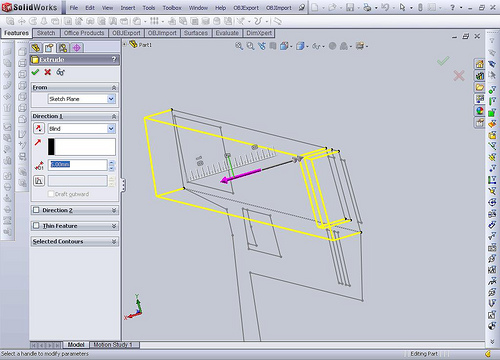
Task: Open the Help menu
Action: click(x=220, y=8)
